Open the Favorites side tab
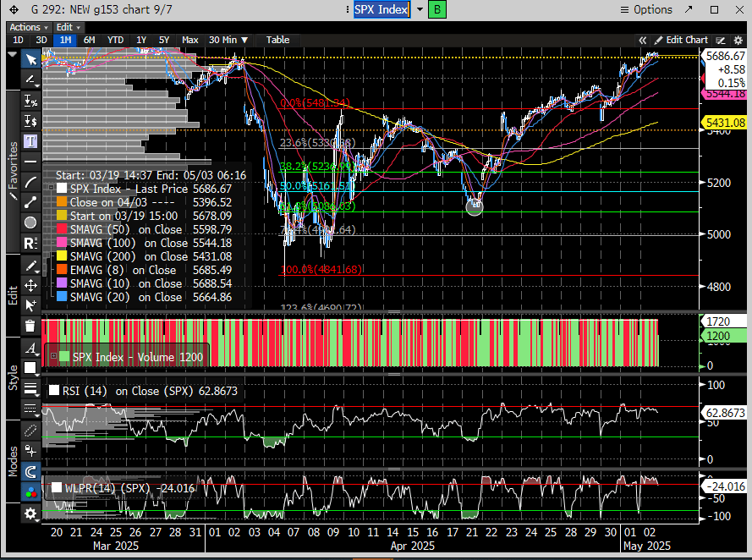 [x=13, y=171]
